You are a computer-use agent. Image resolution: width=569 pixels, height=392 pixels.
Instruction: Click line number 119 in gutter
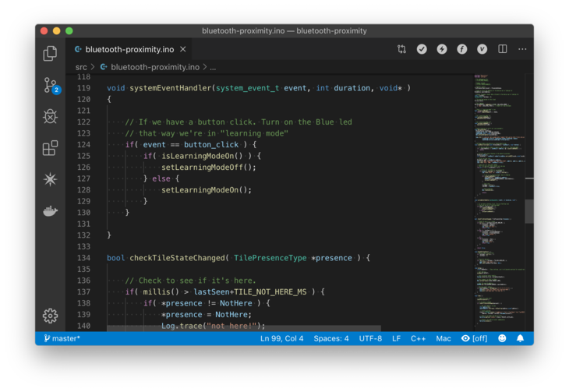[83, 88]
